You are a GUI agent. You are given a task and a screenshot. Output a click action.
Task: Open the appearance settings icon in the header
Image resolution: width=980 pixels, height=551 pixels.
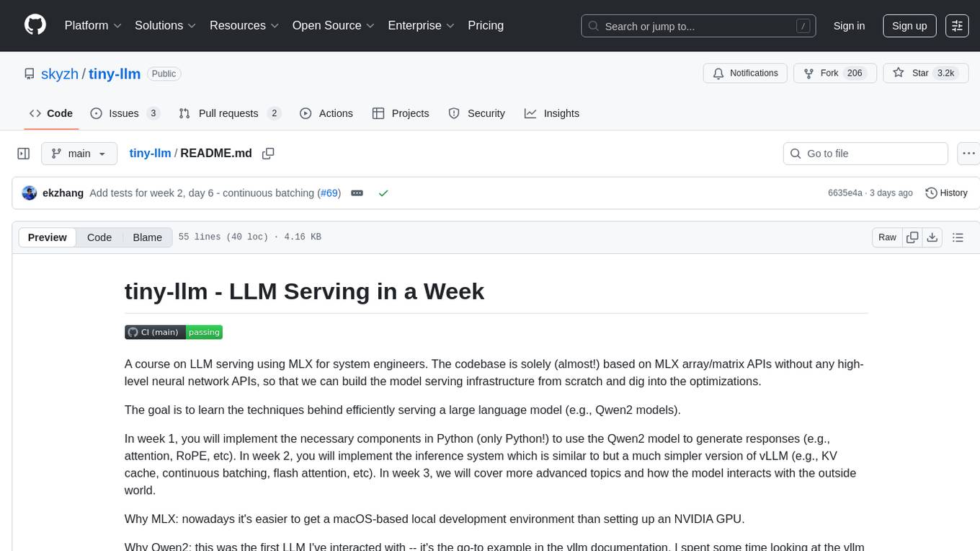[x=957, y=26]
